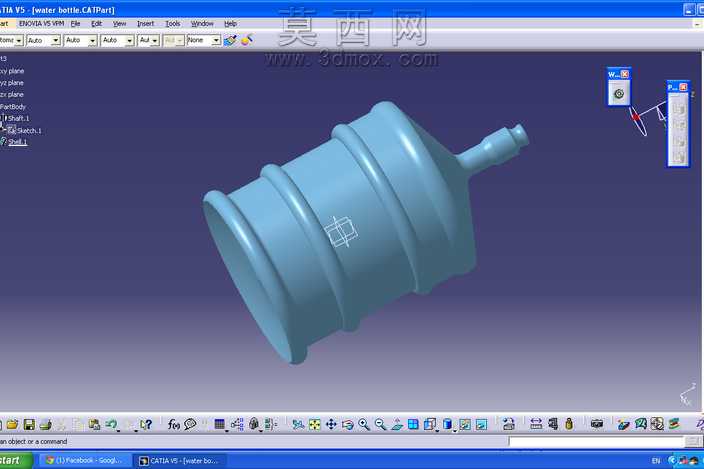Click the Measure Inertia weight icon
Viewport: 704px width, 469px height.
[569, 424]
